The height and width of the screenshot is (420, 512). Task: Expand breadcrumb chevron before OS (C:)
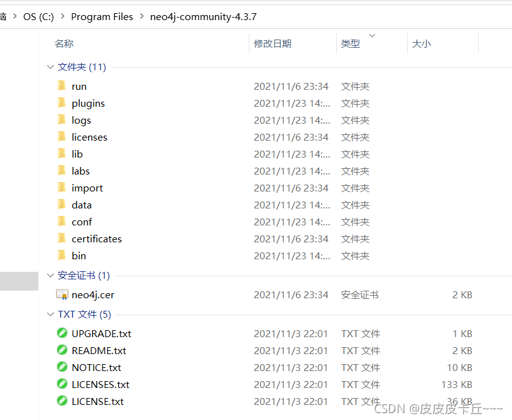tap(14, 16)
